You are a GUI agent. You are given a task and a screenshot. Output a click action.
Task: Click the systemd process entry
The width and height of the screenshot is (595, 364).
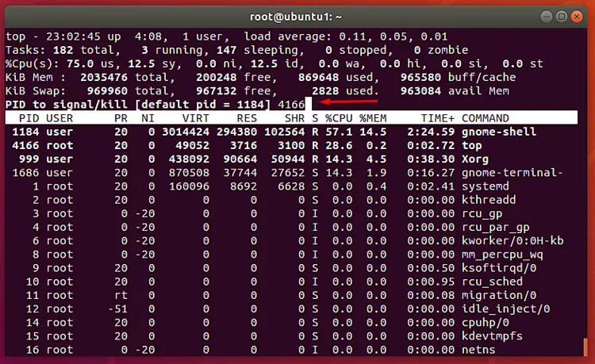(x=489, y=186)
